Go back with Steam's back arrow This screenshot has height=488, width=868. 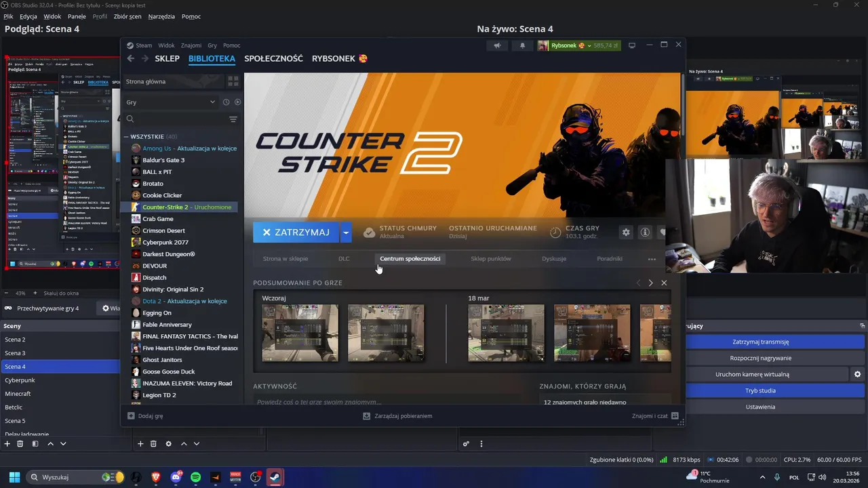[x=131, y=59]
